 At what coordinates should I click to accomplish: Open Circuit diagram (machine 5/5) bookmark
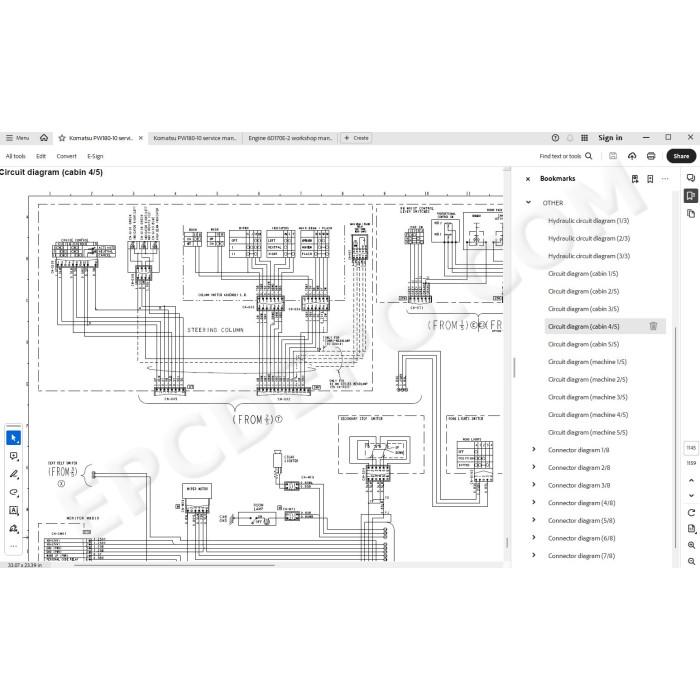point(588,432)
